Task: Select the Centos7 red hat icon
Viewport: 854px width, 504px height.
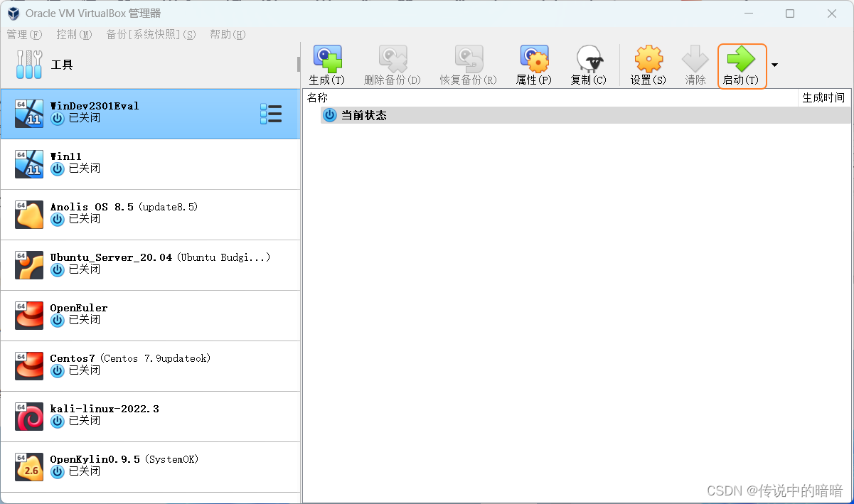Action: pos(29,365)
